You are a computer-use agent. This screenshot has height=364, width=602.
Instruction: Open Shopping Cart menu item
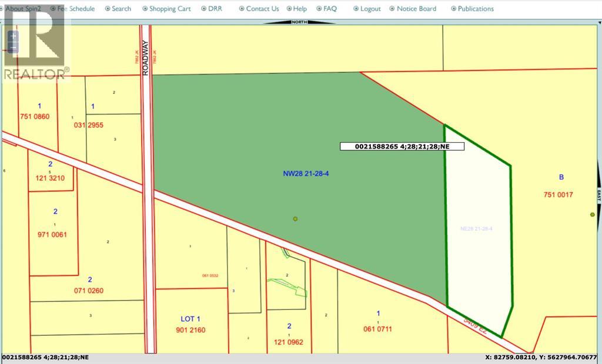170,8
